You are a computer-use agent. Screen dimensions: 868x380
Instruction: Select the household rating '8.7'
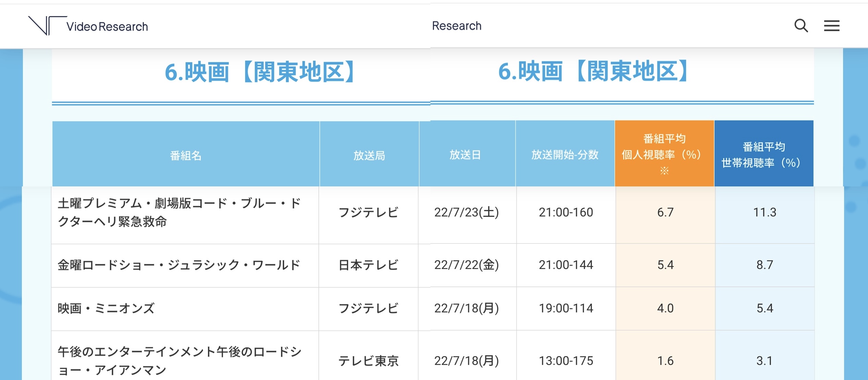click(x=765, y=265)
